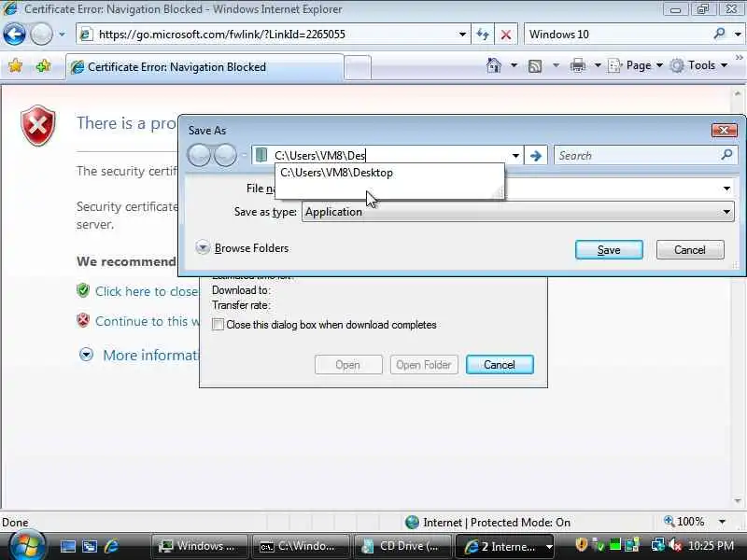The image size is (747, 560).
Task: Click the IE Forward navigation arrow
Action: 41,35
